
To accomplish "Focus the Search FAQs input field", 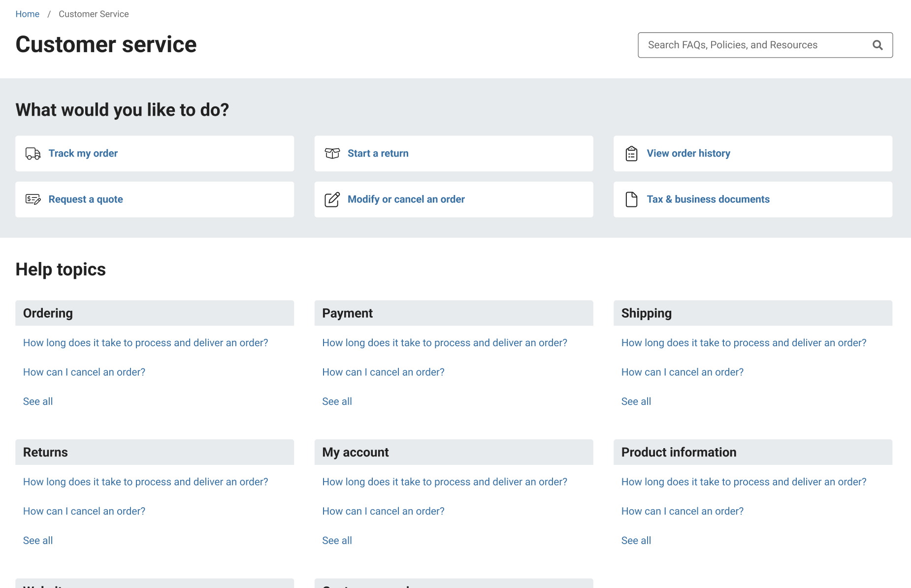I will coord(753,45).
